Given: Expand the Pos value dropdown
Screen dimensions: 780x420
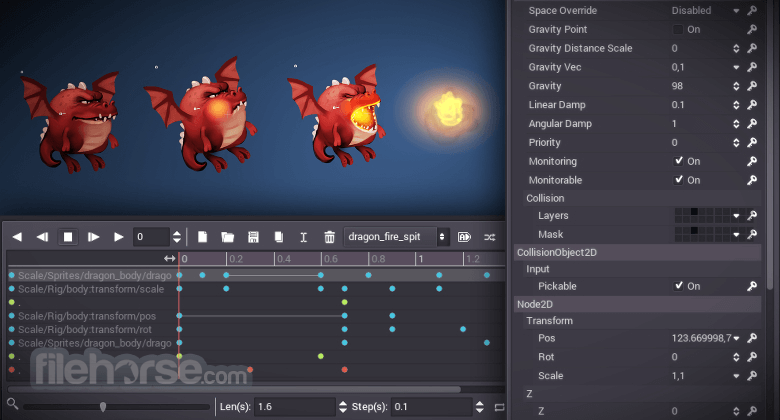Looking at the screenshot, I should click(736, 338).
